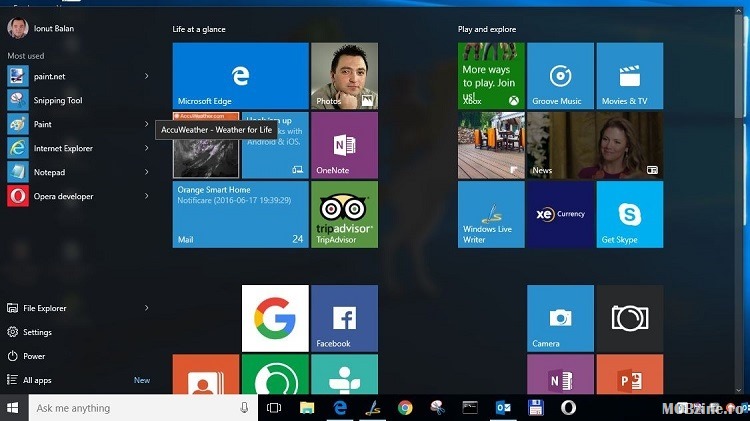Image resolution: width=750 pixels, height=421 pixels.
Task: Open Edge from the taskbar
Action: click(x=340, y=408)
